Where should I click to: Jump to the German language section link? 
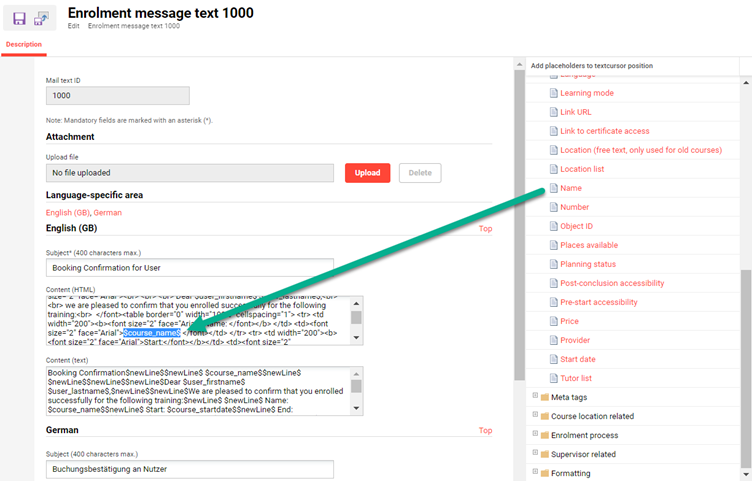click(107, 213)
